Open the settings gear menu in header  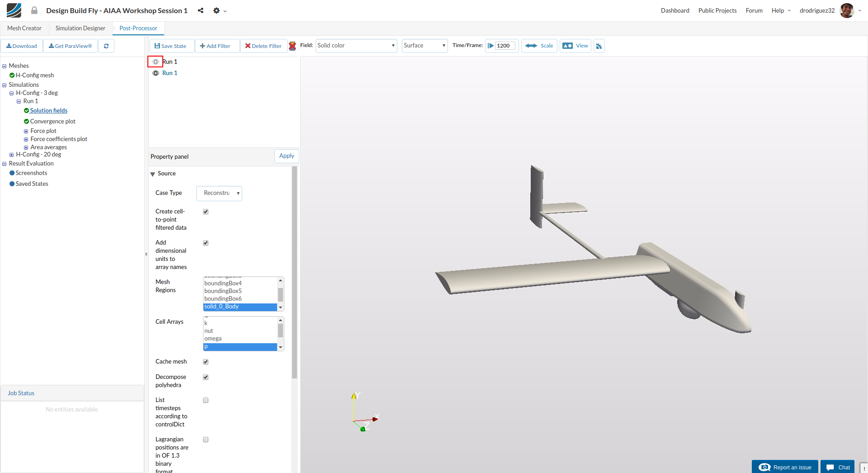point(217,10)
